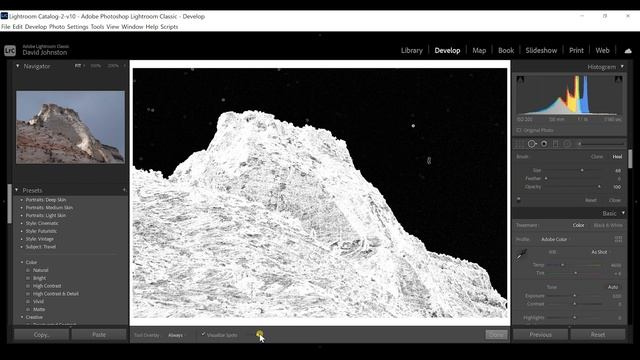Screen dimensions: 640x360
Task: Click the Lightroom Classic LrC logo
Action: click(x=10, y=51)
